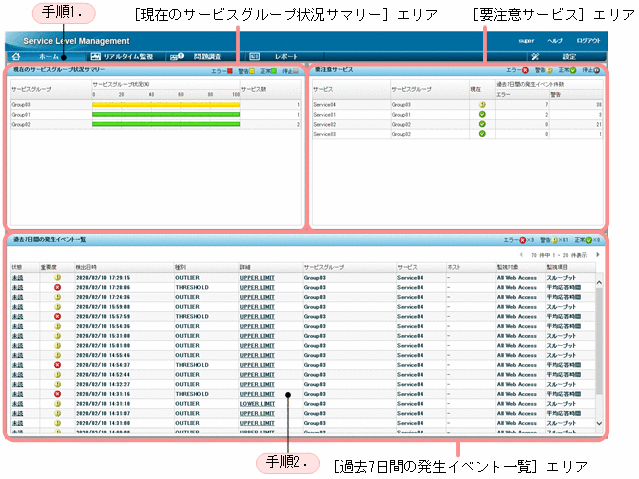Open the 設定 tab

(569, 57)
